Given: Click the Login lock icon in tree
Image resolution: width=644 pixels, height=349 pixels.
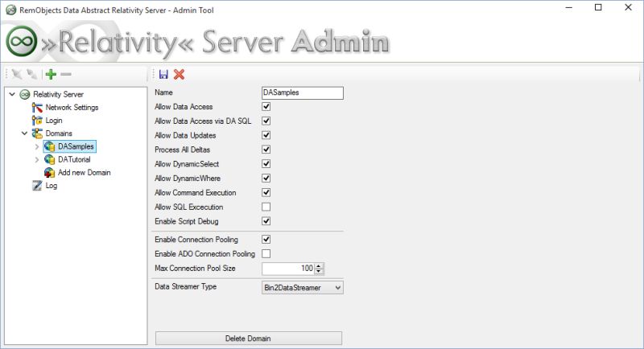Looking at the screenshot, I should (x=37, y=121).
